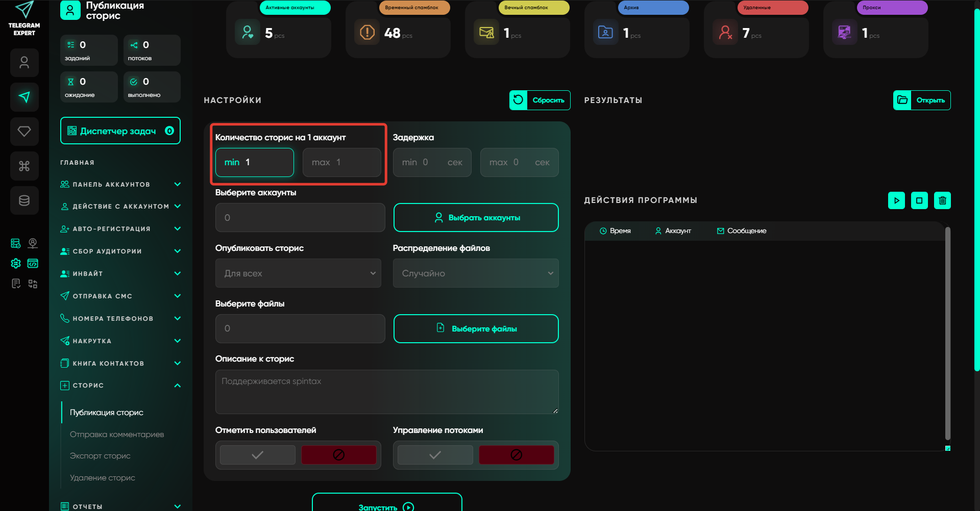Open the user profile icon in left sidebar
The height and width of the screenshot is (511, 980).
click(x=24, y=63)
